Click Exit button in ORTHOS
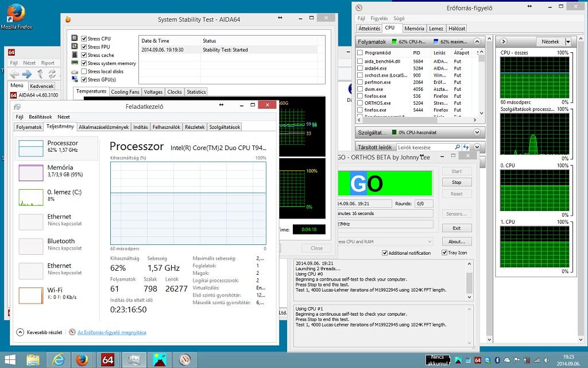Image resolution: width=588 pixels, height=368 pixels. (x=457, y=228)
